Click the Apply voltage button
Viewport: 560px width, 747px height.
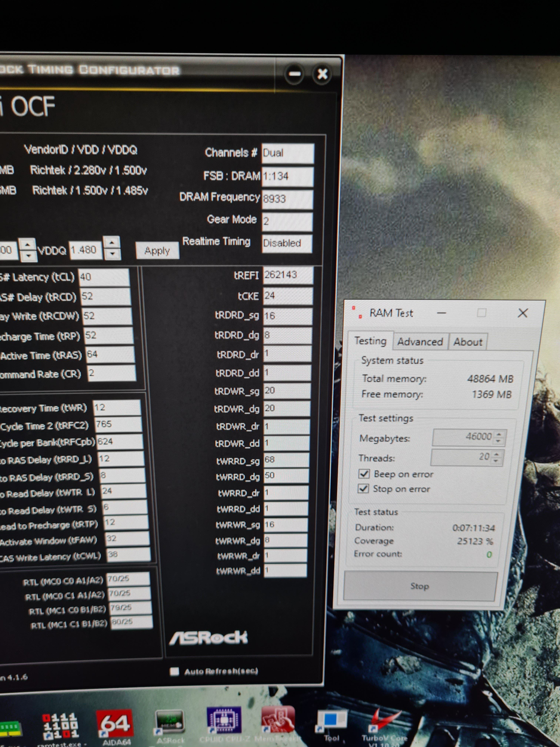coord(157,251)
